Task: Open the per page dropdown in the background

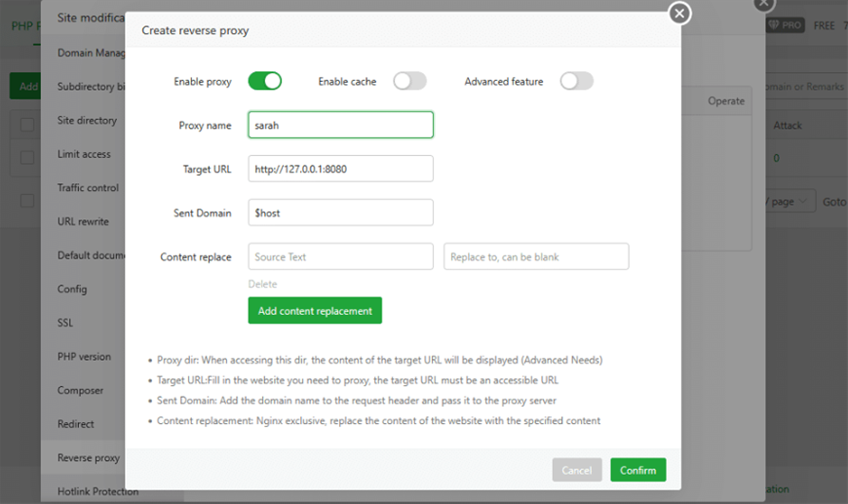Action: tap(790, 201)
